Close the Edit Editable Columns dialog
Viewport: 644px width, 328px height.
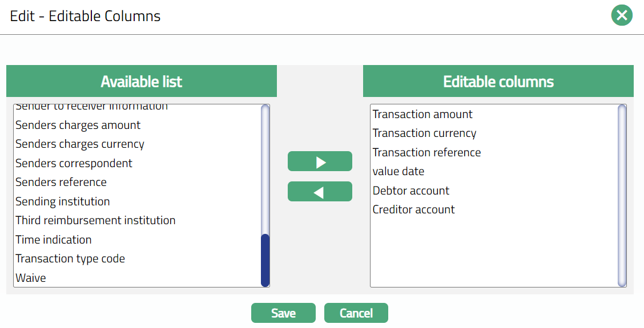622,15
